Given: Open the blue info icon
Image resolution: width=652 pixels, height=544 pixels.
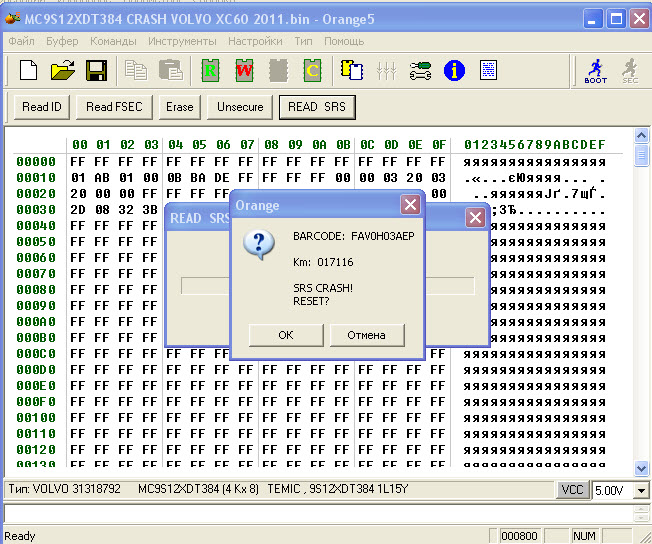Looking at the screenshot, I should tap(454, 70).
